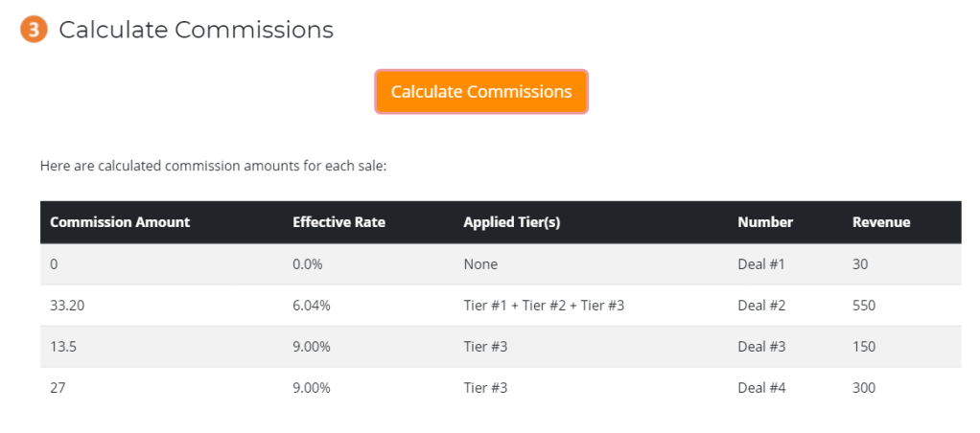Select the 6.04% effective rate cell
This screenshot has width=980, height=433.
pyautogui.click(x=311, y=306)
